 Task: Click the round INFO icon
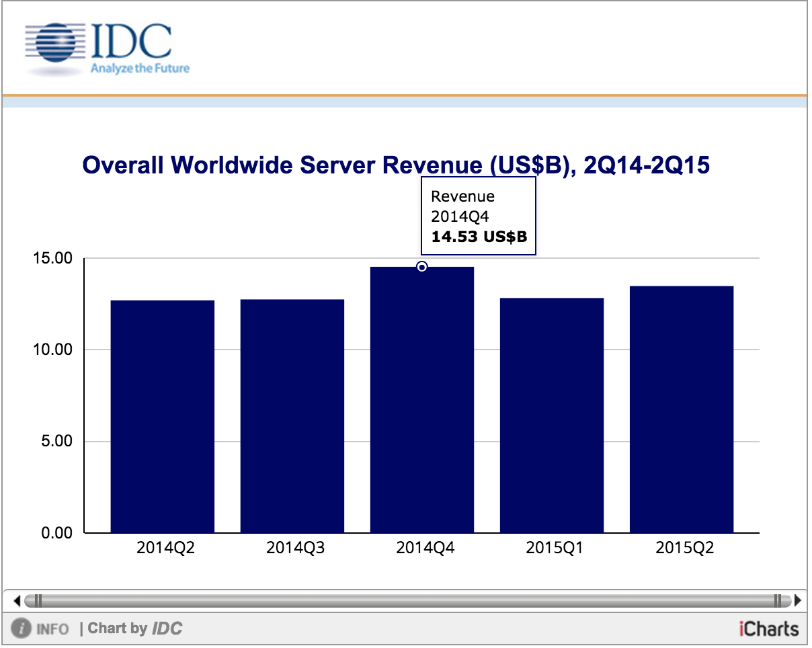click(22, 629)
